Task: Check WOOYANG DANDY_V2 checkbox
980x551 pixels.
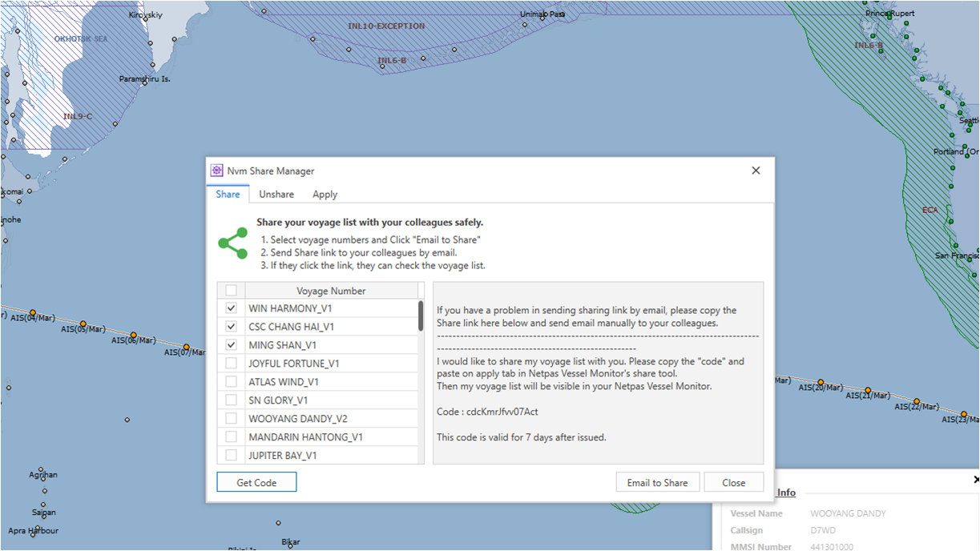Action: pyautogui.click(x=231, y=419)
